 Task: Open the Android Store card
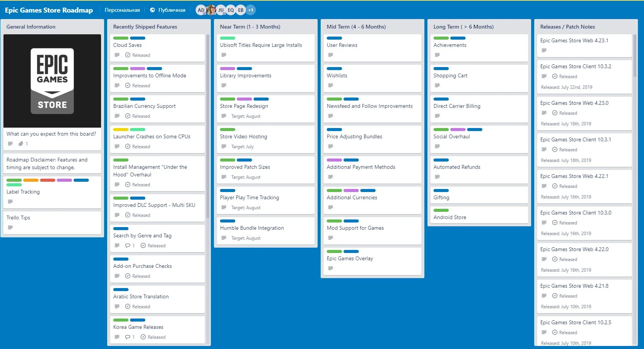click(x=479, y=215)
